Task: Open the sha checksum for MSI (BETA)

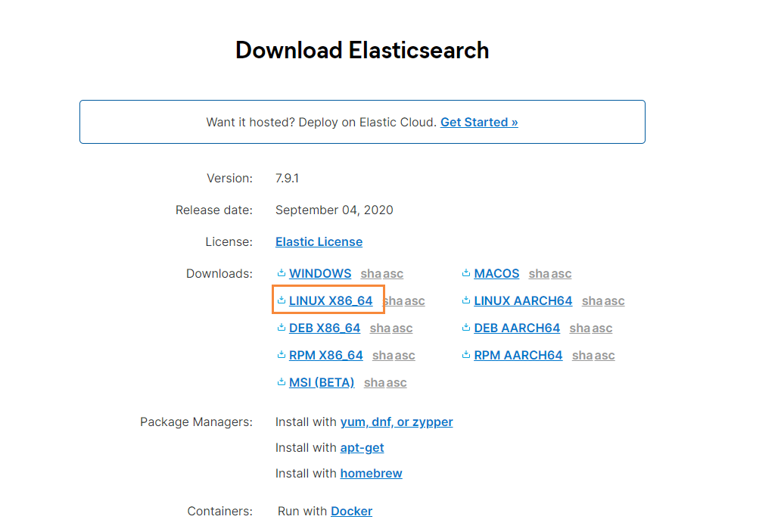Action: pyautogui.click(x=374, y=383)
